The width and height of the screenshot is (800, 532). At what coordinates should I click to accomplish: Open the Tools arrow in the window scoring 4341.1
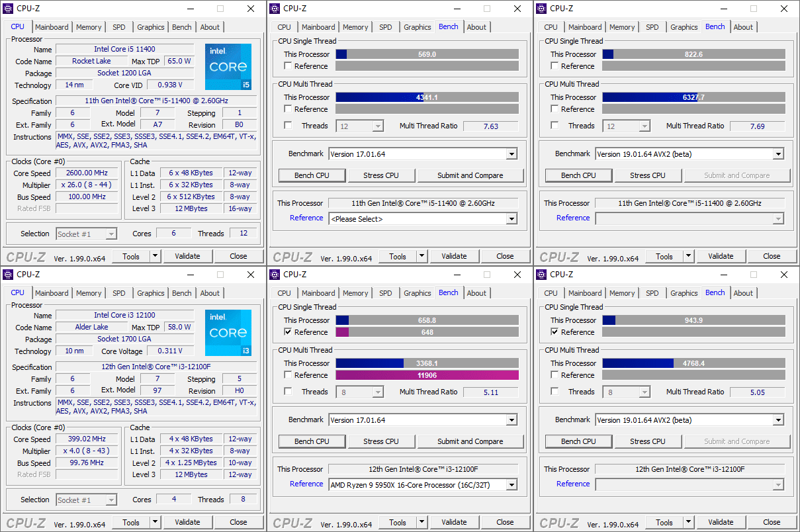[422, 256]
